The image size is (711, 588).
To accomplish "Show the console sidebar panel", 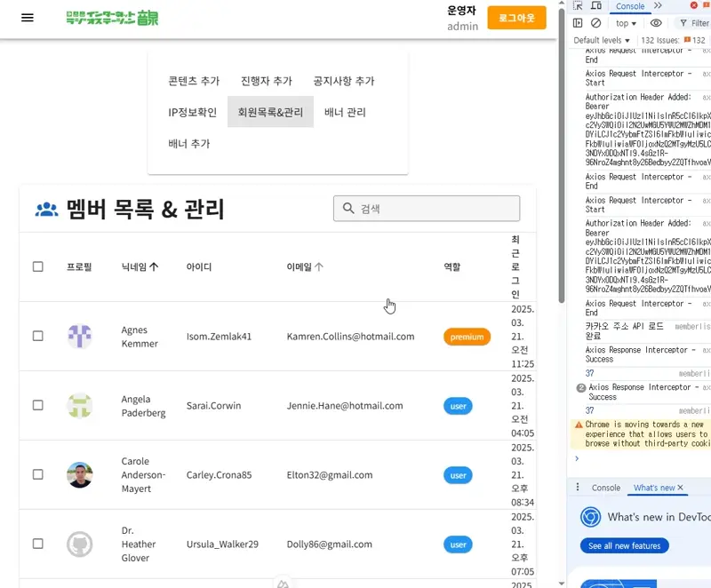I will click(578, 22).
